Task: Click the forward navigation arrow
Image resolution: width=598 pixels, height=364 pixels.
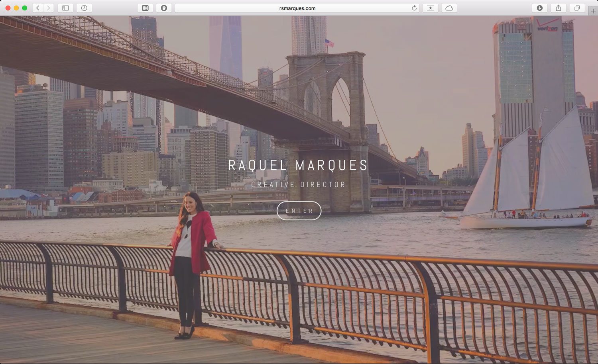Action: [x=48, y=8]
